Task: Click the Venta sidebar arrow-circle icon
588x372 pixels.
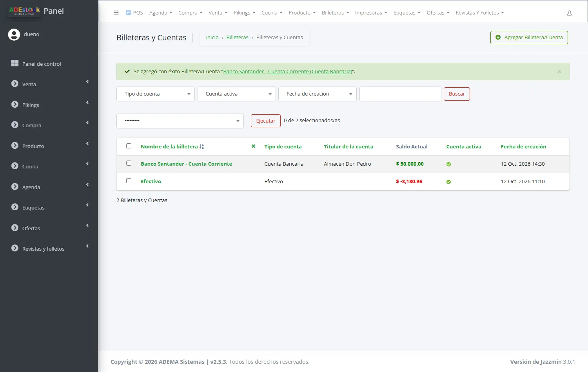Action: pyautogui.click(x=15, y=84)
